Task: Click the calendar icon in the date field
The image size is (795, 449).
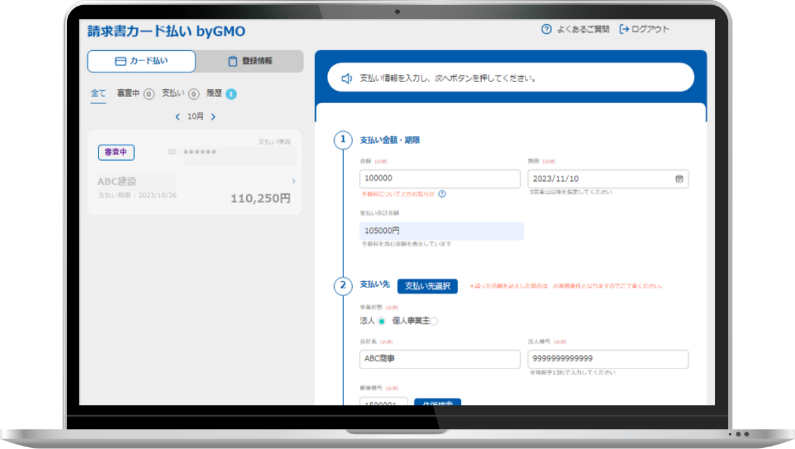Action: [x=680, y=179]
